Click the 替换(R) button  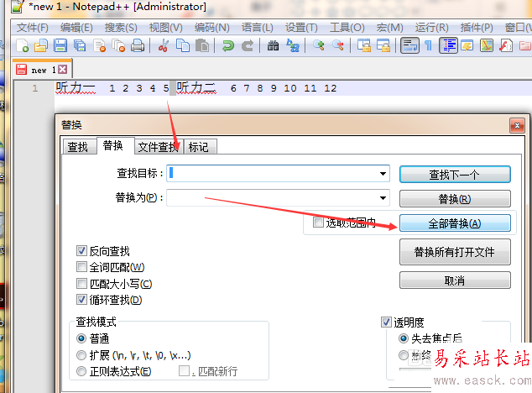[x=455, y=199]
